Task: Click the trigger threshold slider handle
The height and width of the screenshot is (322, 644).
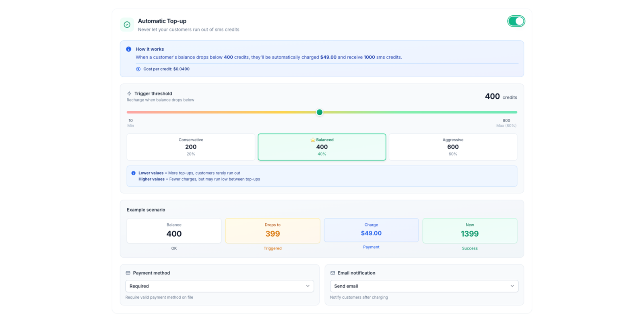Action: click(x=319, y=112)
